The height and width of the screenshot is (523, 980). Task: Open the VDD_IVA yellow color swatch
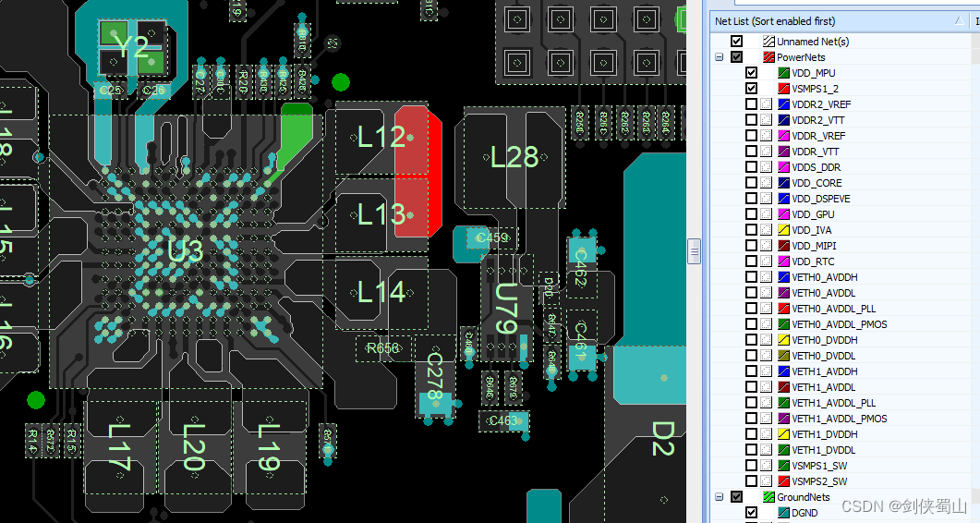click(x=784, y=229)
